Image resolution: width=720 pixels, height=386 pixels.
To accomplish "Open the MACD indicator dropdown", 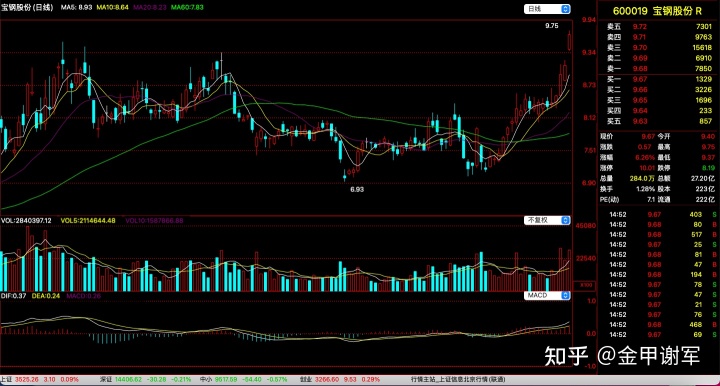I will tap(547, 295).
